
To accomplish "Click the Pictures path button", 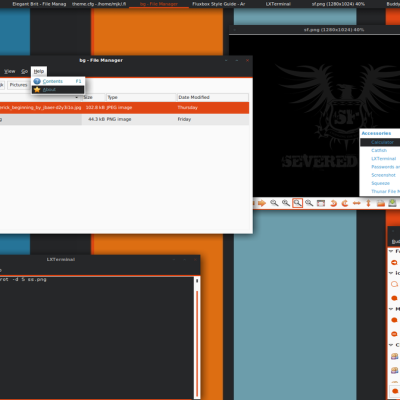I will point(18,85).
